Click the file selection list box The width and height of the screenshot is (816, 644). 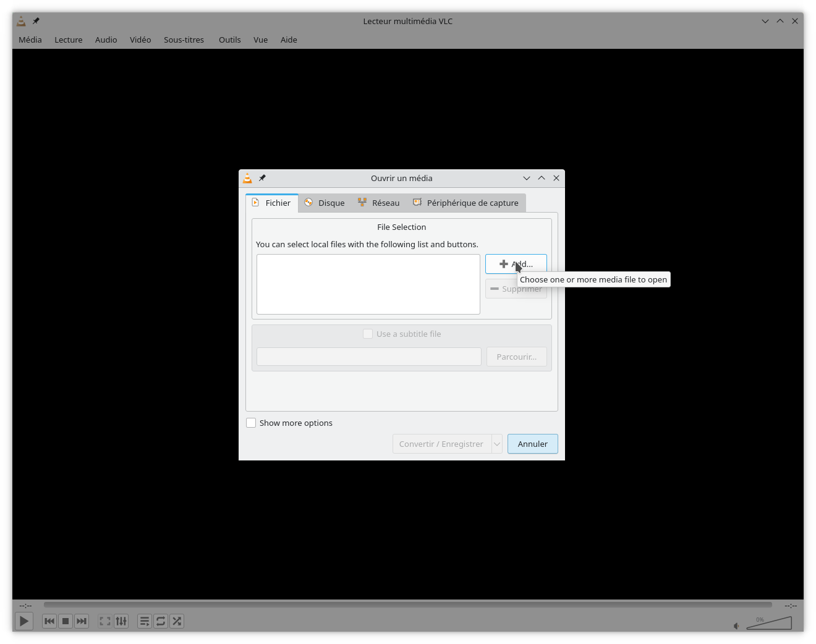(368, 284)
